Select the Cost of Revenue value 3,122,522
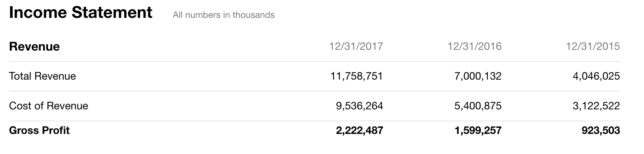 click(596, 106)
